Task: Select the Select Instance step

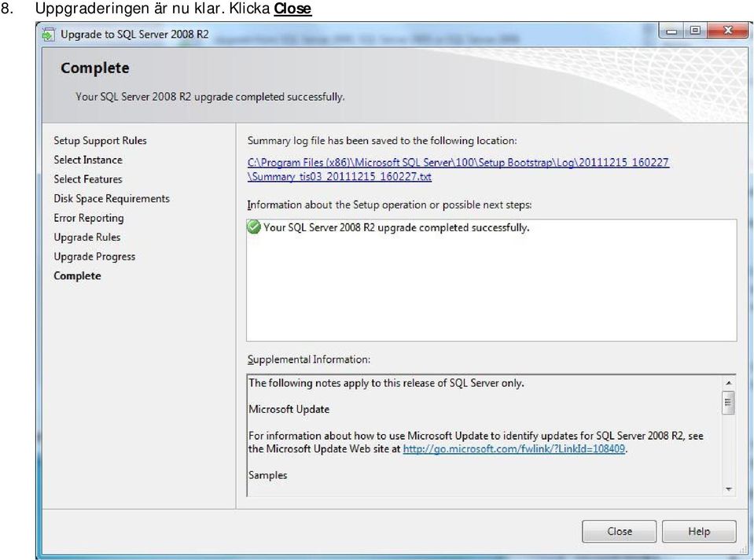Action: 88,160
